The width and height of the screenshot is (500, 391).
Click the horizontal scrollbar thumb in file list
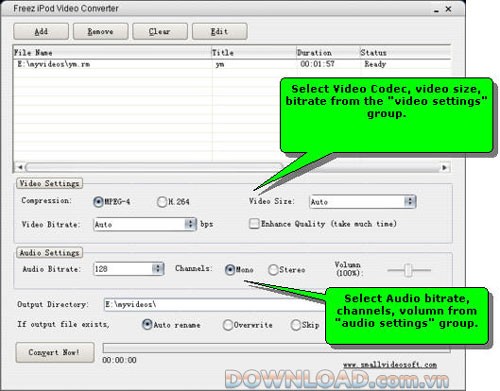pos(155,167)
